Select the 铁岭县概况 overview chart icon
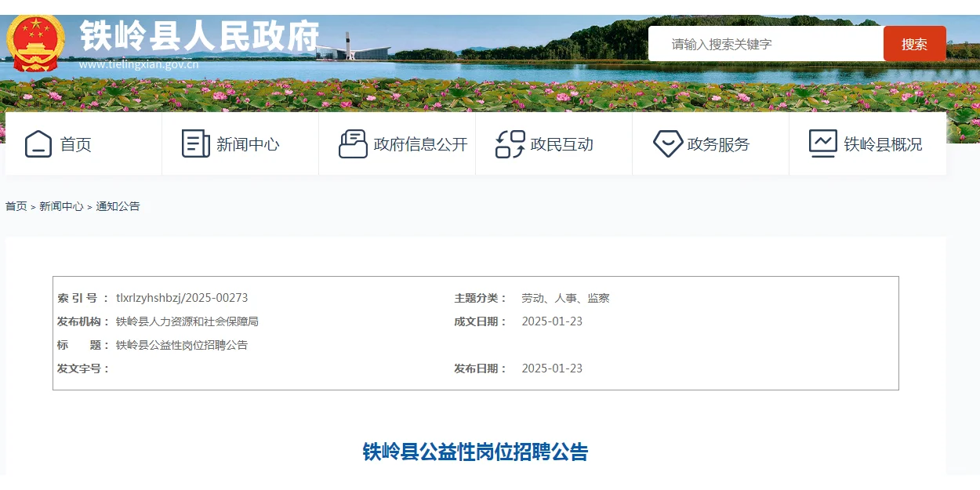The width and height of the screenshot is (980, 490). [x=822, y=143]
